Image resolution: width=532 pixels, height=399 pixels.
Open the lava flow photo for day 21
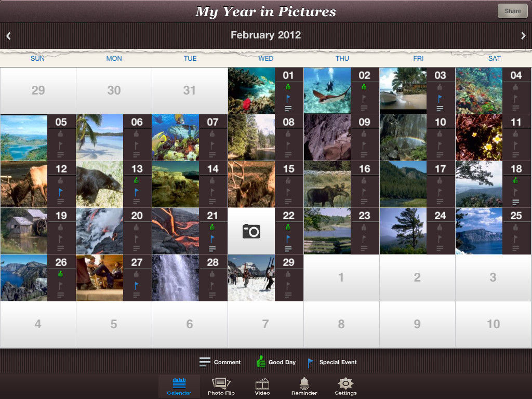176,231
